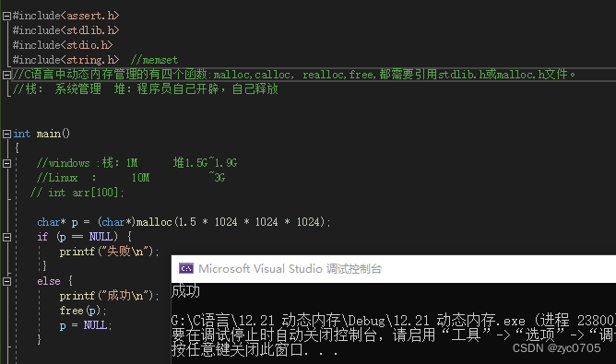Collapse the else block
This screenshot has width=616, height=364.
pyautogui.click(x=6, y=281)
